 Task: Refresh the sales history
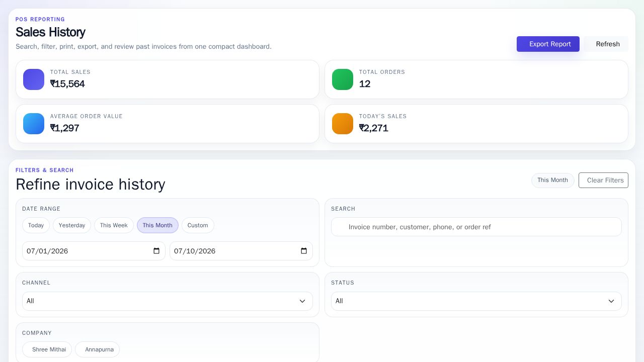(x=607, y=44)
